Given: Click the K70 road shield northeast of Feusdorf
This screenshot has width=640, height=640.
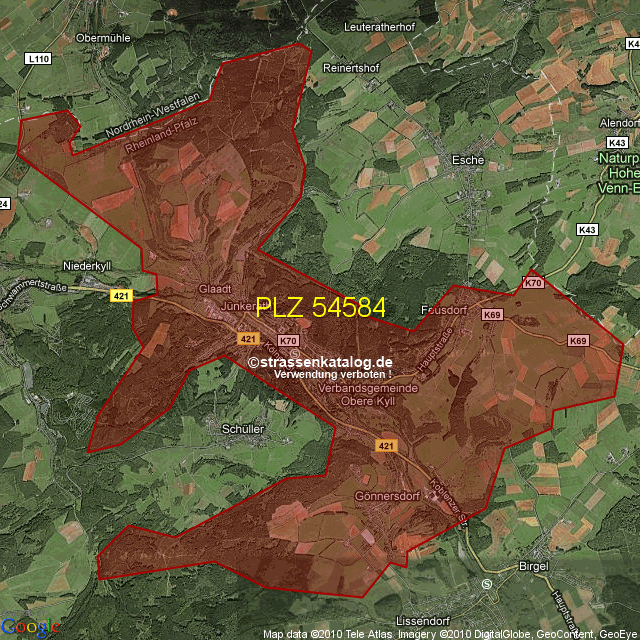Looking at the screenshot, I should [x=532, y=284].
